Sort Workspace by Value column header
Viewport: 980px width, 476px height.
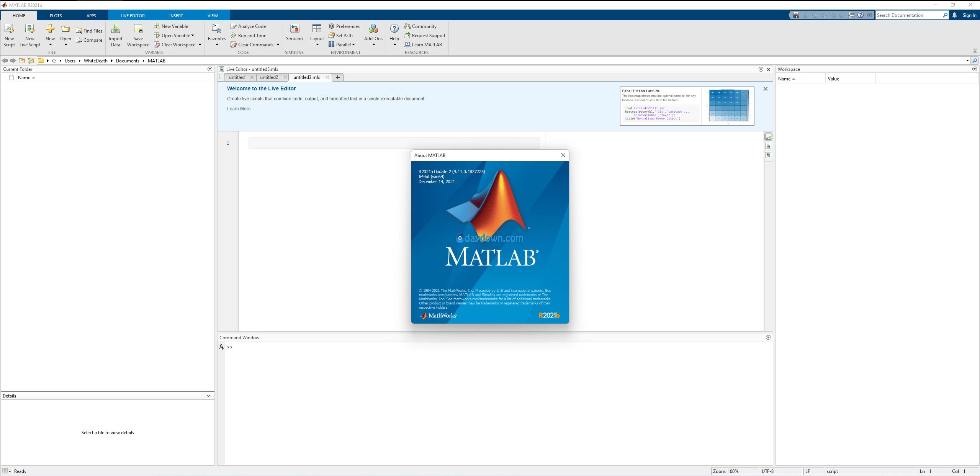point(850,79)
